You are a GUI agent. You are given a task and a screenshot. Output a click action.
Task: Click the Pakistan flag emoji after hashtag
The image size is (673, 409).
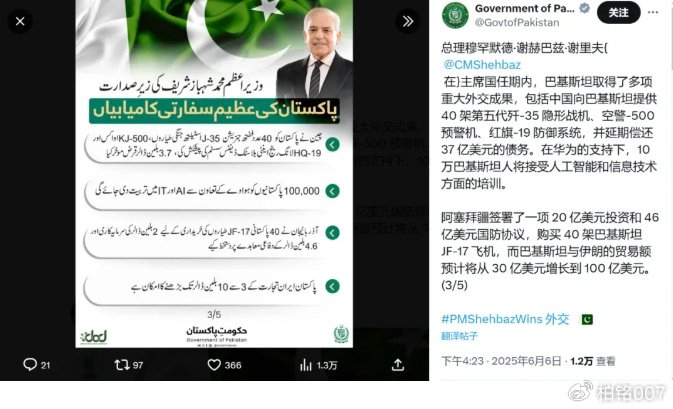click(587, 319)
